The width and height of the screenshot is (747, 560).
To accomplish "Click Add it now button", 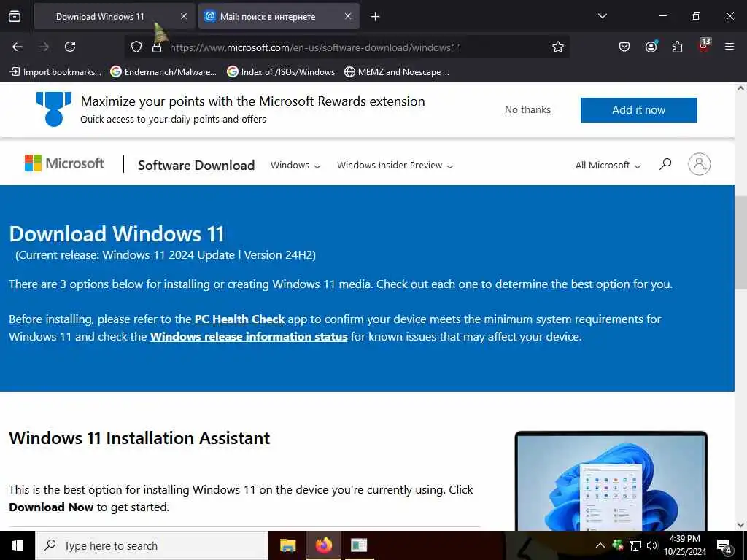I will (x=638, y=110).
